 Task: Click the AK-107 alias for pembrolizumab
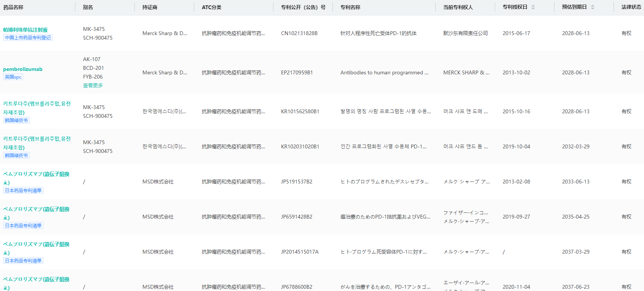(x=92, y=59)
